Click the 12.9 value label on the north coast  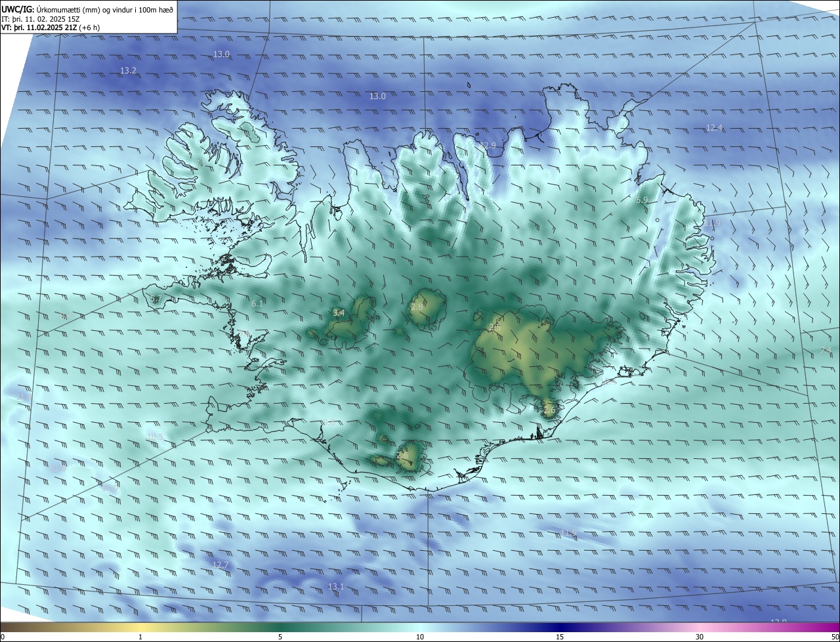click(x=488, y=145)
